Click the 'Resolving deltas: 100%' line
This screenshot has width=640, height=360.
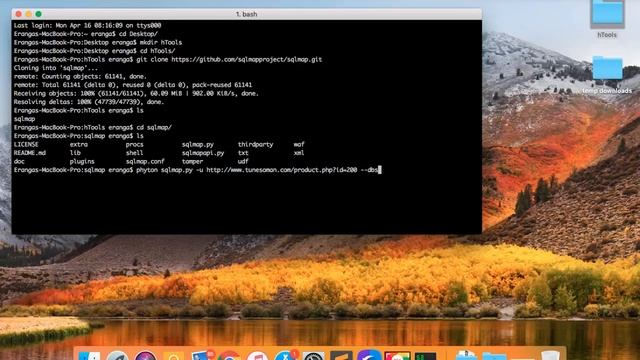[89, 102]
